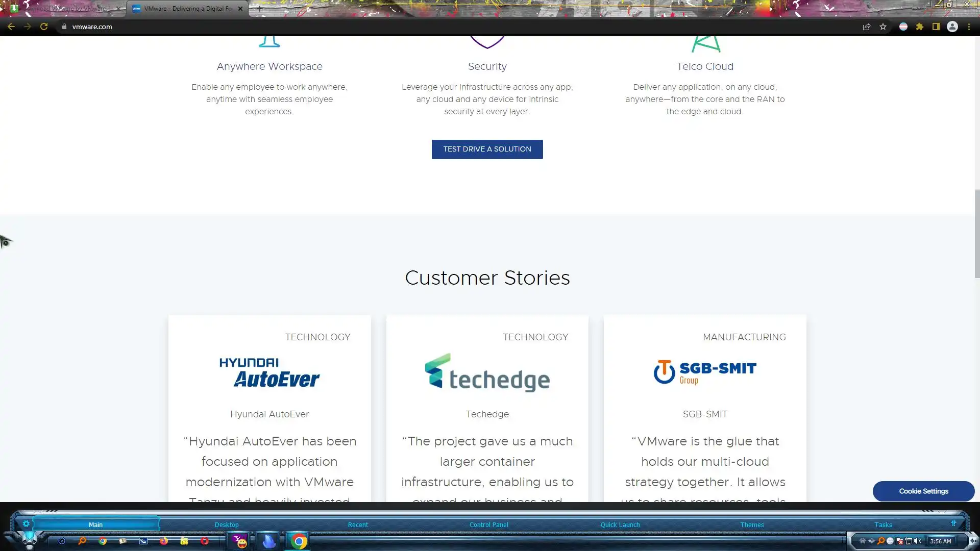Click the share page icon in address bar
The width and height of the screenshot is (980, 551).
click(866, 27)
